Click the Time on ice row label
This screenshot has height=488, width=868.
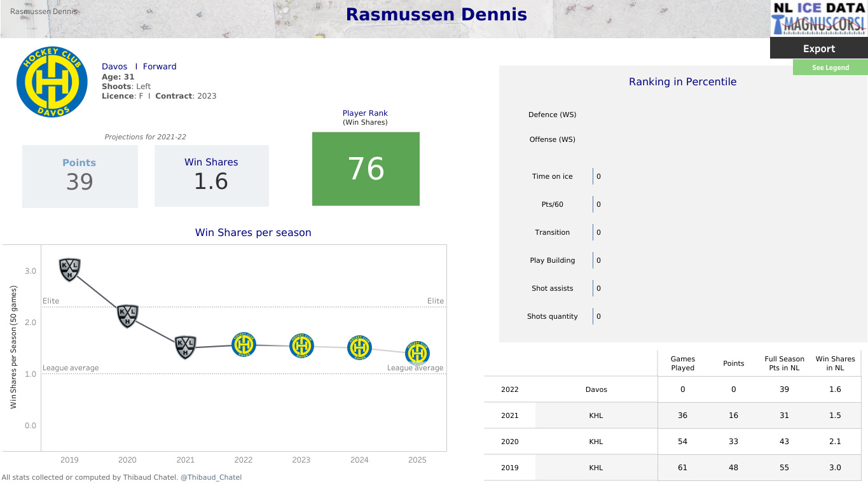(x=553, y=176)
